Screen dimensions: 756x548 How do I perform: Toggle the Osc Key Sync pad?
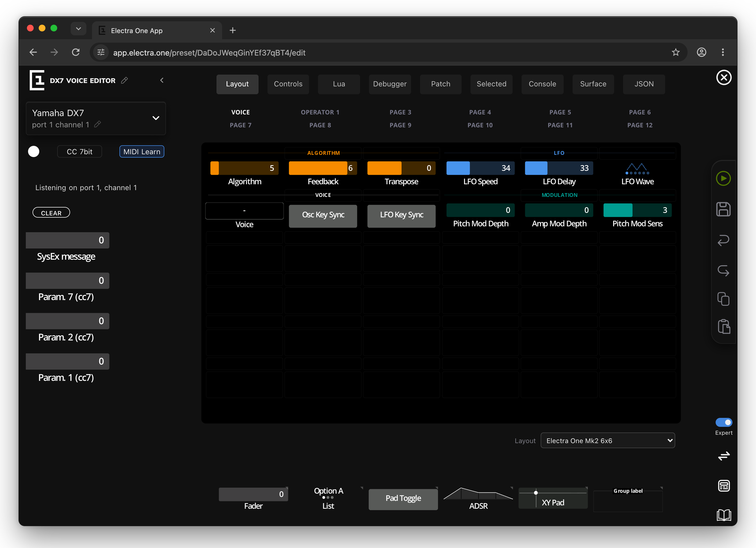323,216
